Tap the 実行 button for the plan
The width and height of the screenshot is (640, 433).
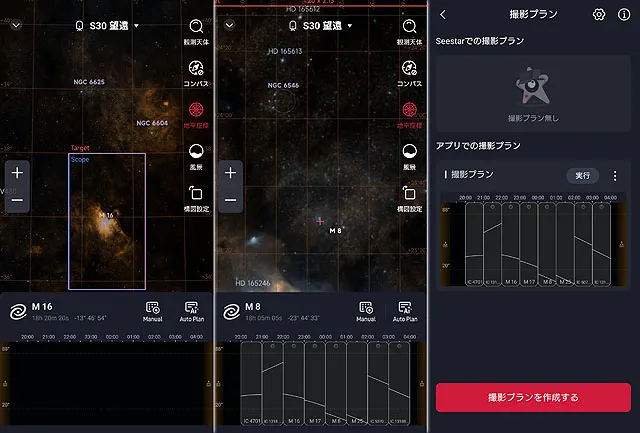pos(582,175)
